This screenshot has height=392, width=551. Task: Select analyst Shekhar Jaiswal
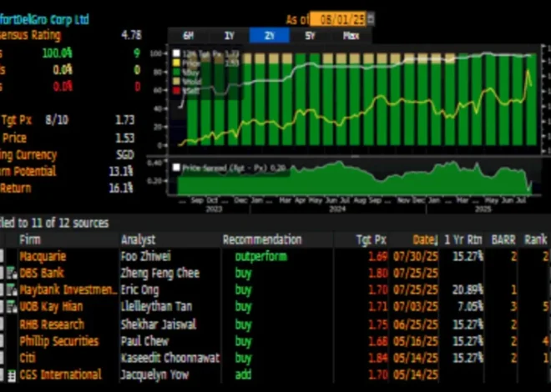[159, 324]
